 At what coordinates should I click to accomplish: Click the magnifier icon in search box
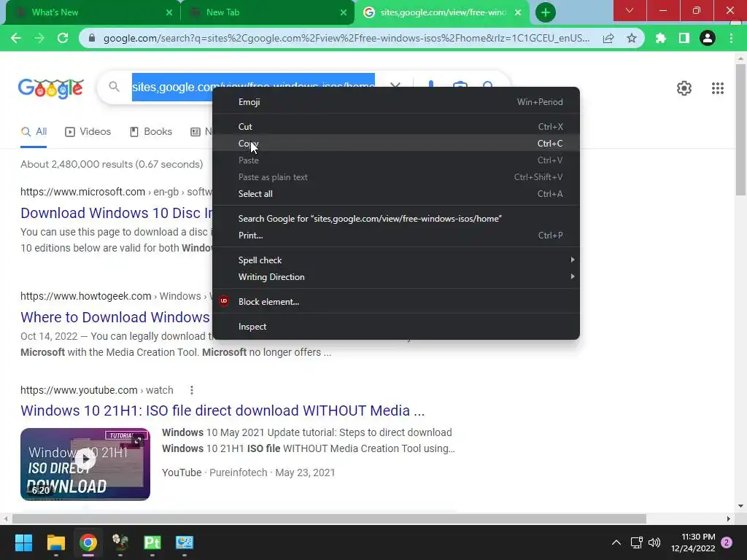(114, 87)
